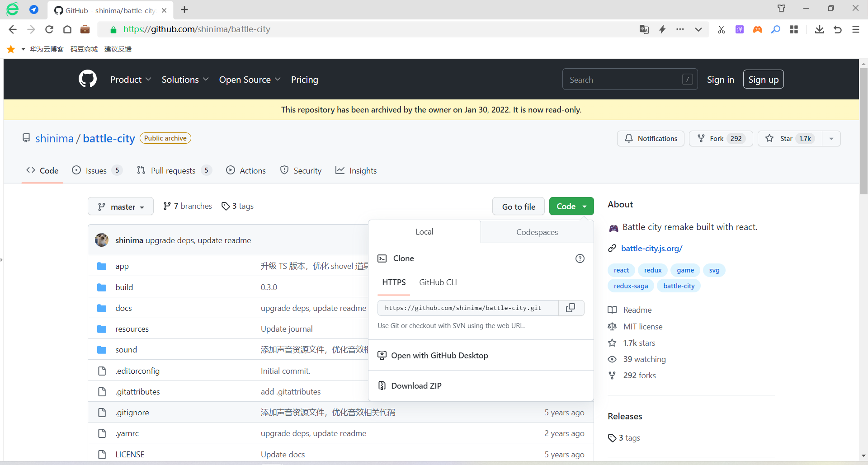Click the lightning bolt speed icon
This screenshot has width=868, height=465.
pos(662,29)
